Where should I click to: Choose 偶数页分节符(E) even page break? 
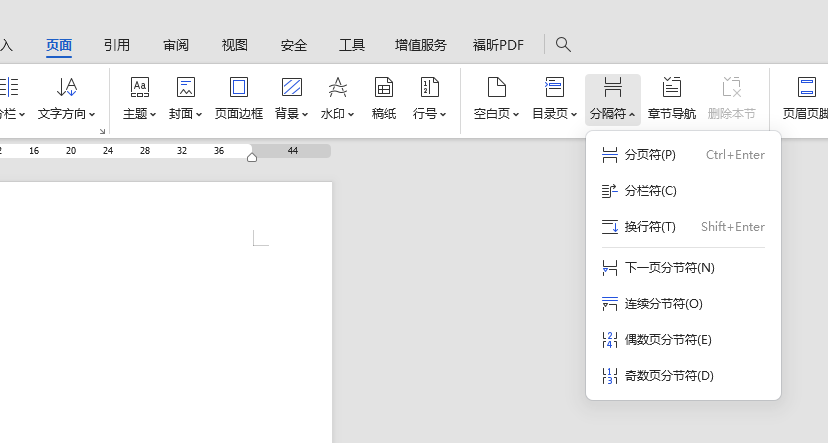coord(683,340)
